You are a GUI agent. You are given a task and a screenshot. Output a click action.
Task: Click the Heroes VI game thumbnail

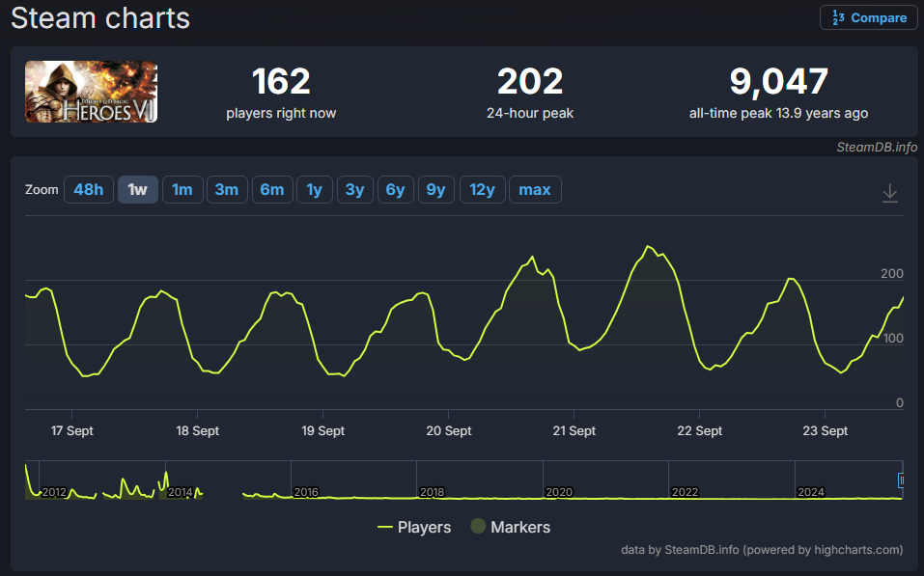click(92, 92)
